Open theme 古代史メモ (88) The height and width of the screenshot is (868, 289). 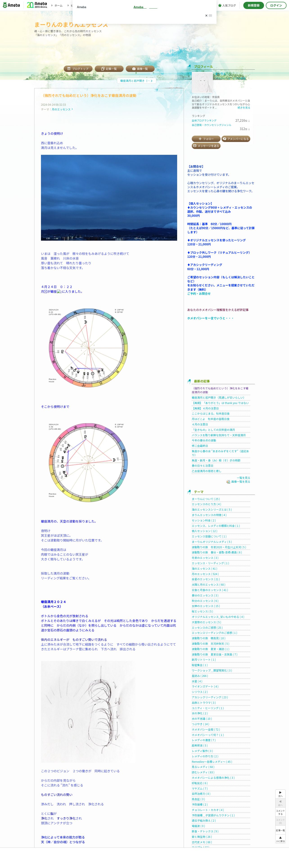[202, 842]
